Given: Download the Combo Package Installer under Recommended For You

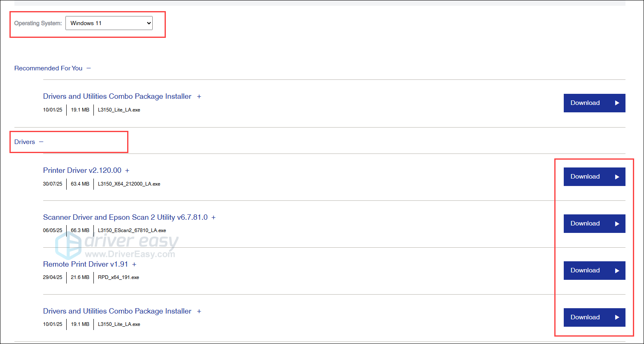Looking at the screenshot, I should [x=594, y=103].
